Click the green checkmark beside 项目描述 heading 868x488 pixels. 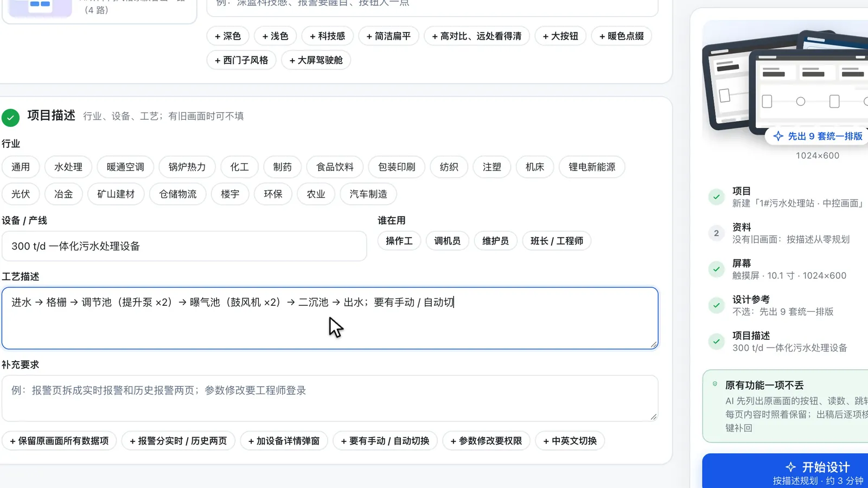[10, 117]
